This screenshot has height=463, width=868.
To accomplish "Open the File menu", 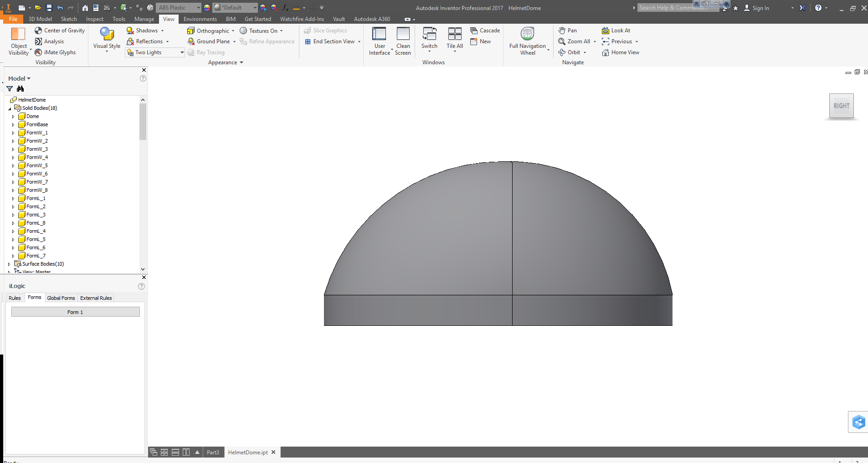I will point(13,19).
